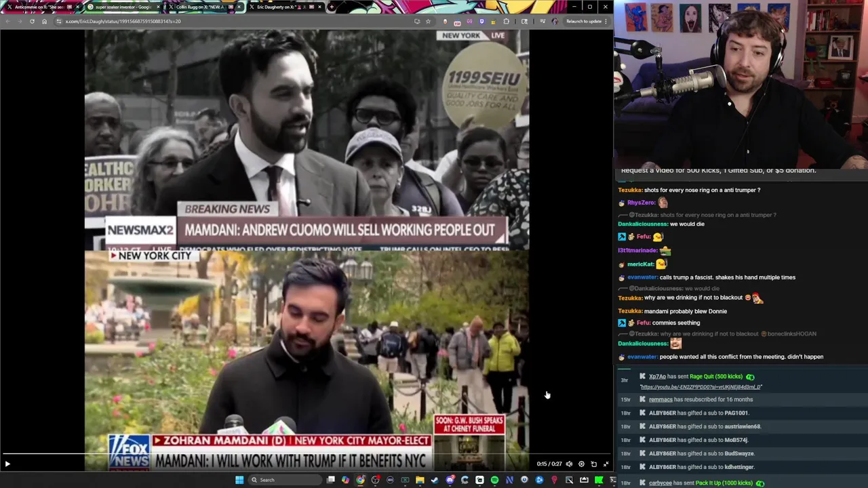Viewport: 868px width, 488px height.
Task: Launch Steam from the taskbar
Action: 435,480
